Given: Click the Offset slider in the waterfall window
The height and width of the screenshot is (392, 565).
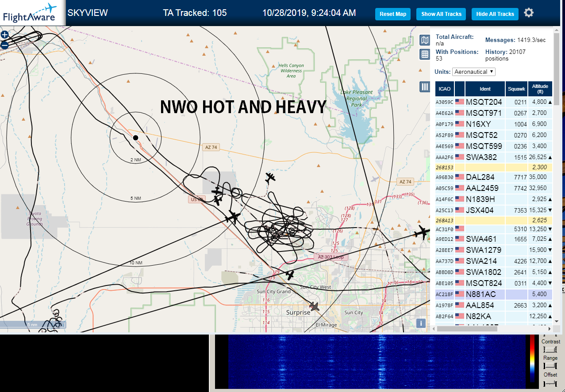Looking at the screenshot, I should point(550,383).
